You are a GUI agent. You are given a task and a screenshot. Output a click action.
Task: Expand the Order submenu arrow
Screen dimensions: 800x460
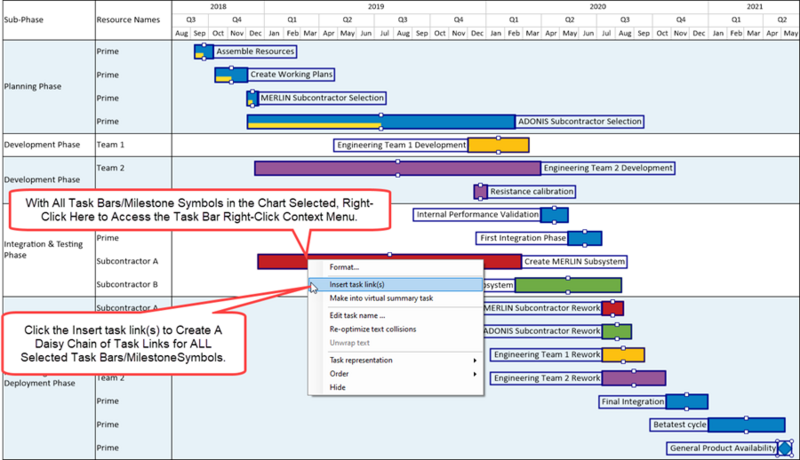(x=475, y=374)
